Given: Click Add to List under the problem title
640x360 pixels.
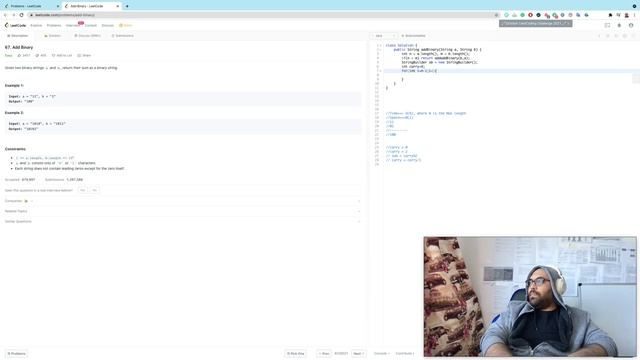Looking at the screenshot, I should click(x=62, y=56).
